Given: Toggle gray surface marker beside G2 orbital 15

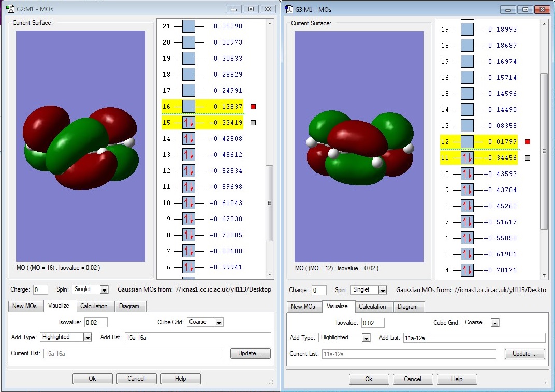Looking at the screenshot, I should click(x=253, y=123).
